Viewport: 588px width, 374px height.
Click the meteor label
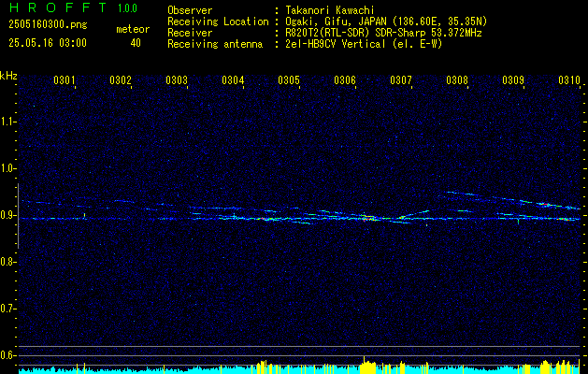point(133,29)
